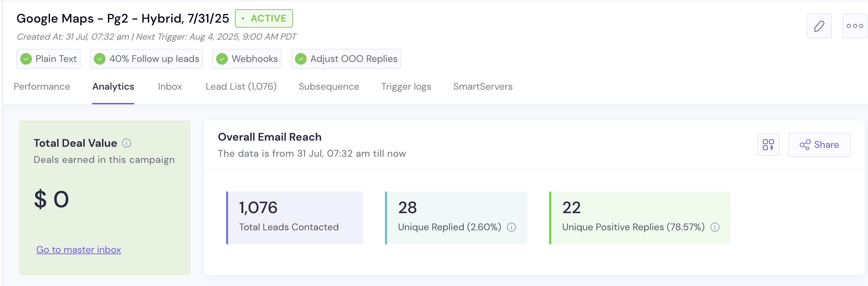Click the pin widgets layout icon
The height and width of the screenshot is (286, 868).
pos(768,145)
